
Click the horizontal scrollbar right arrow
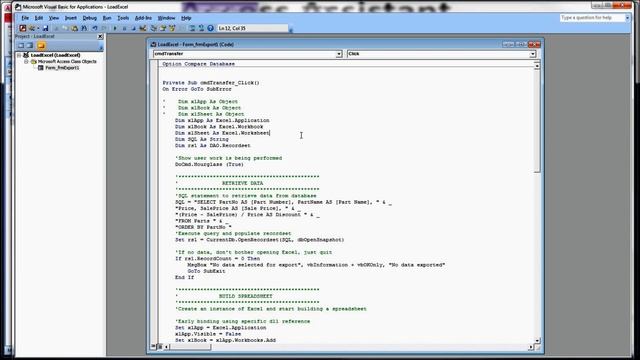click(531, 347)
